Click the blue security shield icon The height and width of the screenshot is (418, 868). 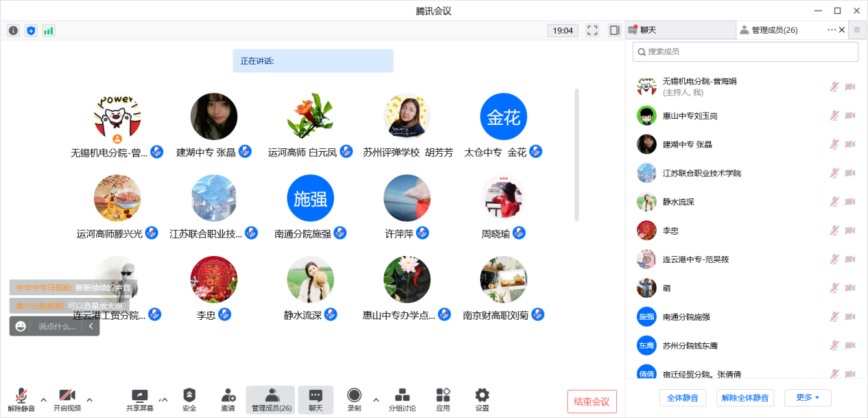pos(31,31)
